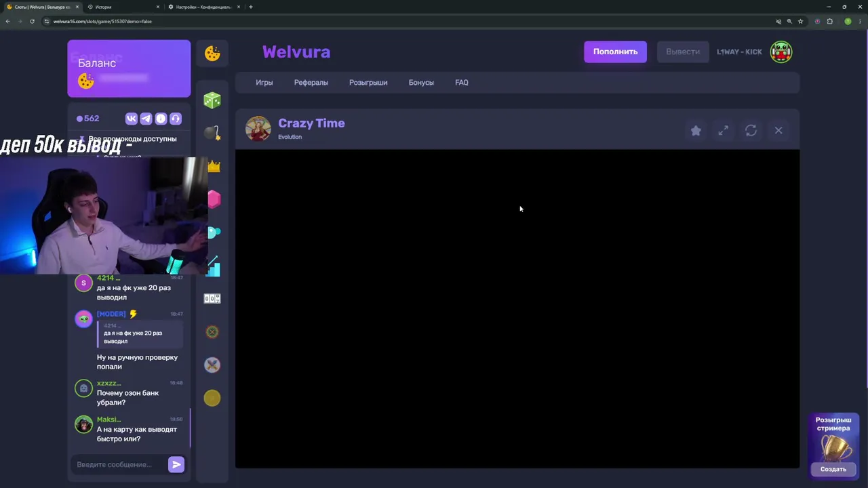Click the Пополнить deposit button
Screen dimensions: 868x488
[x=616, y=52]
